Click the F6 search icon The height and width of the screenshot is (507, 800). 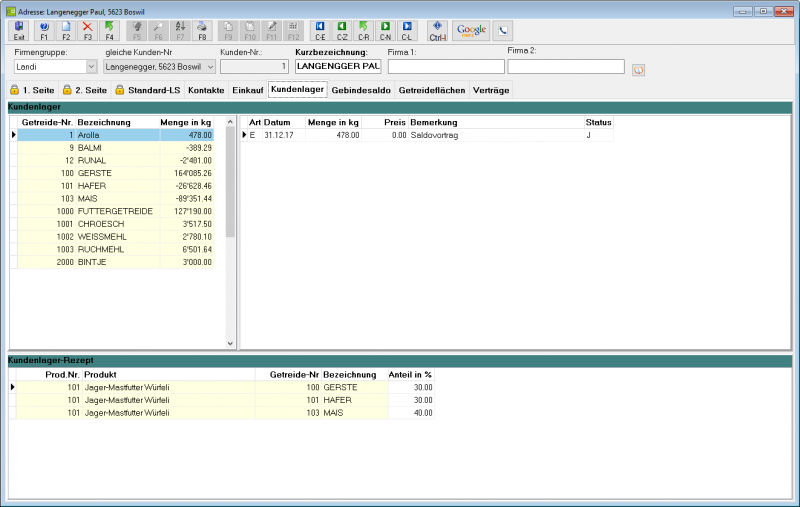click(158, 31)
